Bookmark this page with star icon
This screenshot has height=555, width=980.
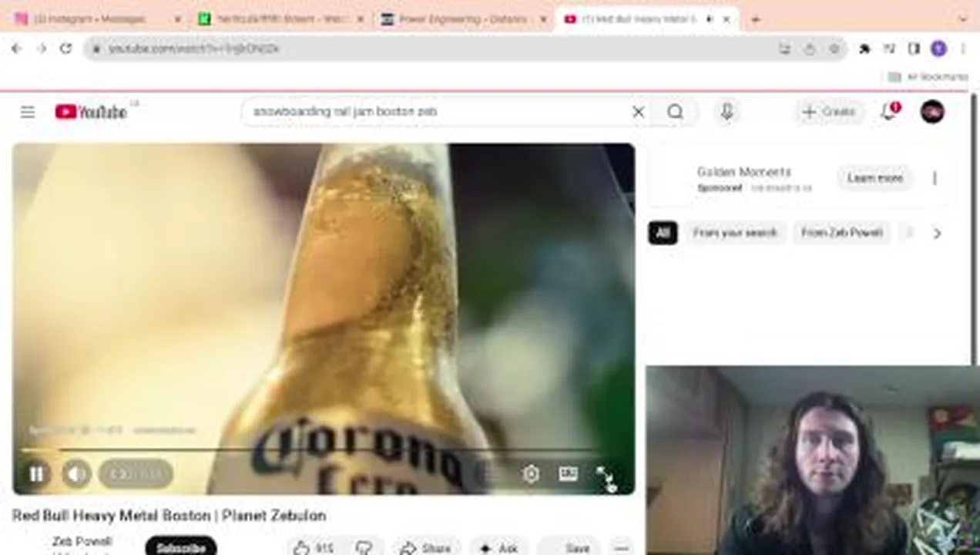[834, 49]
